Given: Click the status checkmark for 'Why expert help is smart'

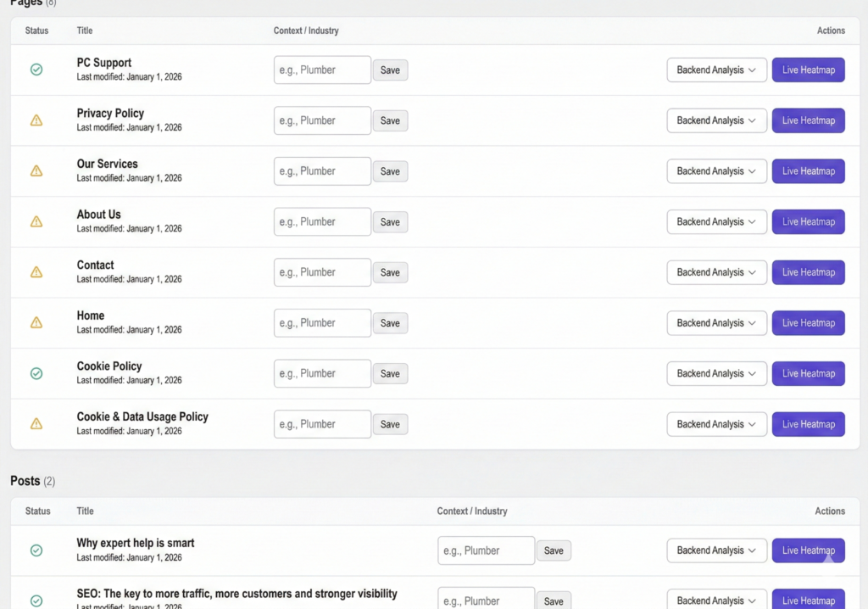Looking at the screenshot, I should point(36,550).
